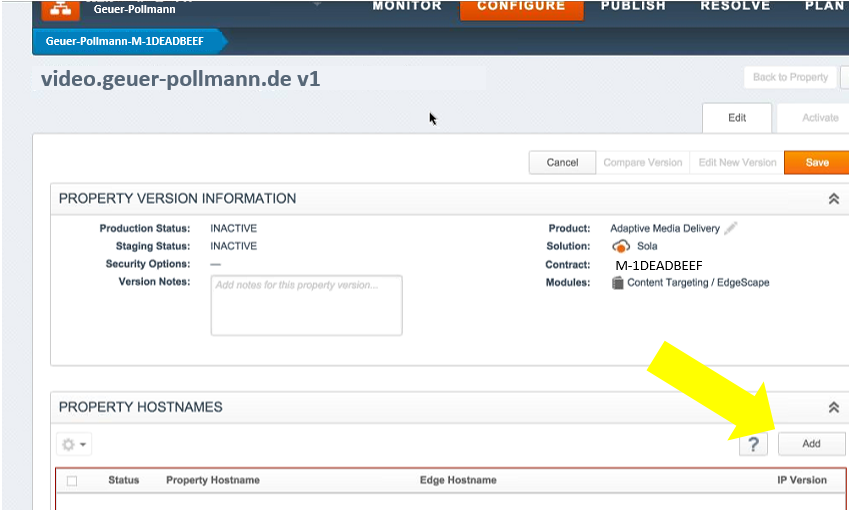Image resolution: width=849 pixels, height=511 pixels.
Task: Click the orange network logo icon
Action: [60, 10]
